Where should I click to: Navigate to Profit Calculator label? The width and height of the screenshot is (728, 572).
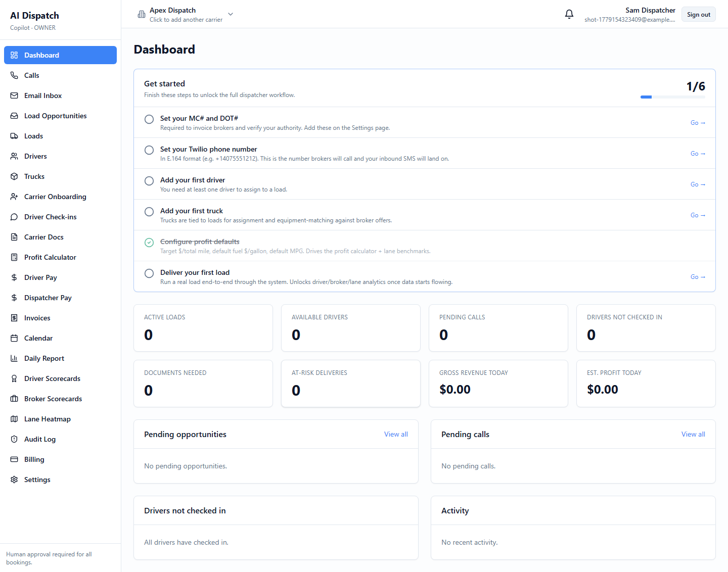click(x=50, y=257)
